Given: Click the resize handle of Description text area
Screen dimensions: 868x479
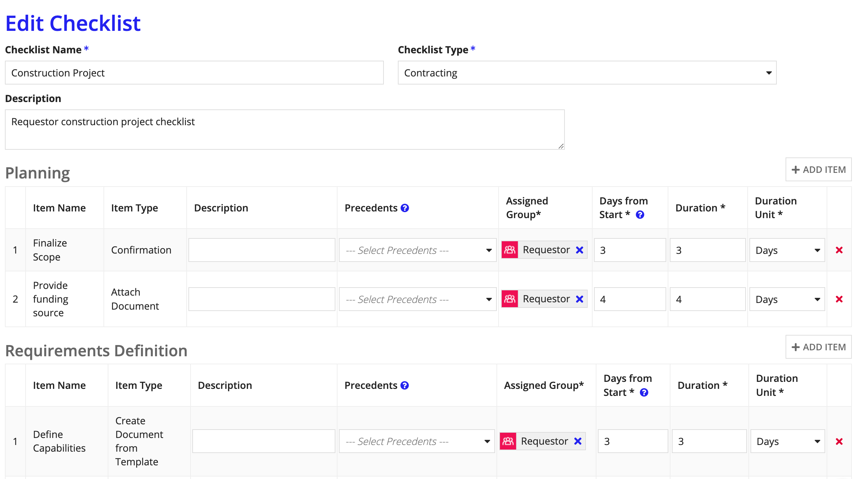Looking at the screenshot, I should pyautogui.click(x=561, y=146).
